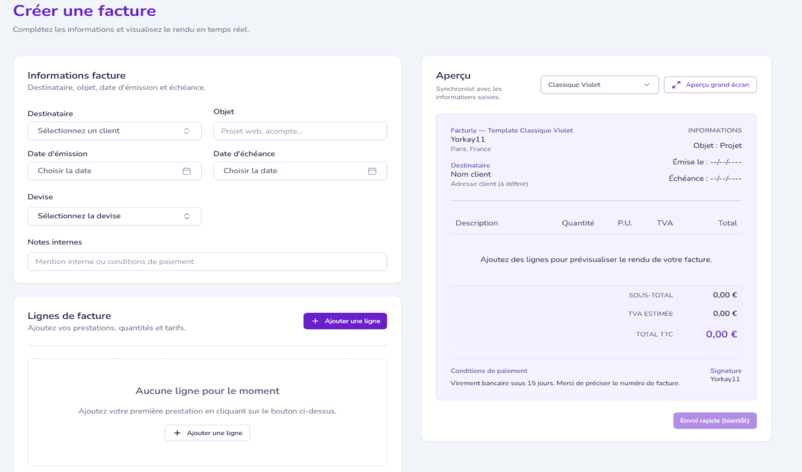Image resolution: width=802 pixels, height=472 pixels.
Task: Click the outlined Ajouter une ligne button
Action: [x=207, y=433]
